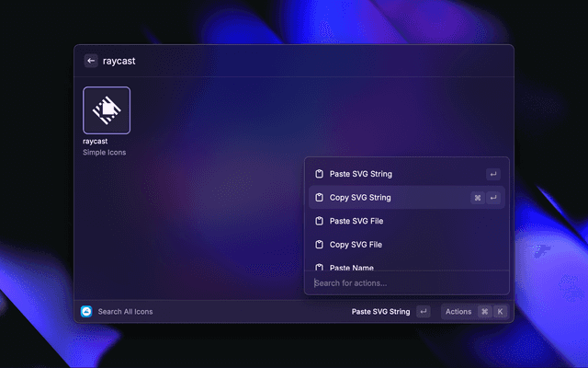The image size is (588, 368).
Task: Focus the Search for actions field
Action: click(404, 283)
